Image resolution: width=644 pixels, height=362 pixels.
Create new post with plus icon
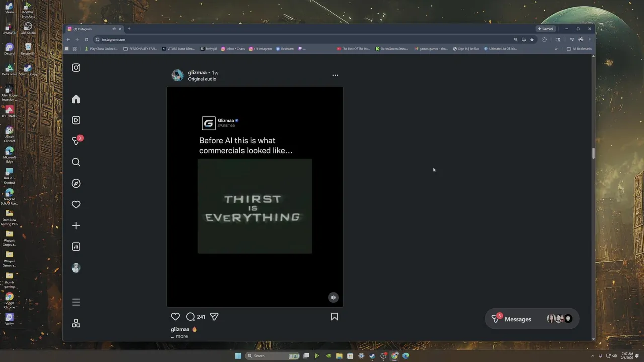[76, 226]
